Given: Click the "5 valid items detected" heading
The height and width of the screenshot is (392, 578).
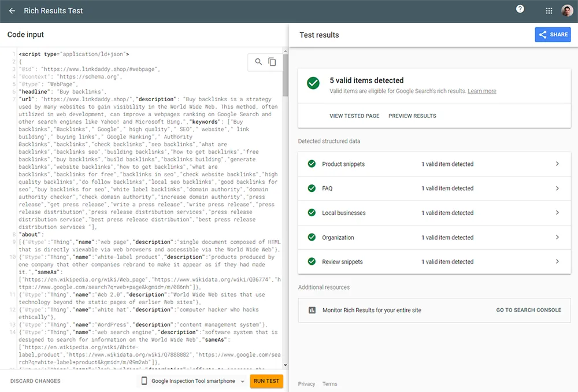Looking at the screenshot, I should [366, 80].
